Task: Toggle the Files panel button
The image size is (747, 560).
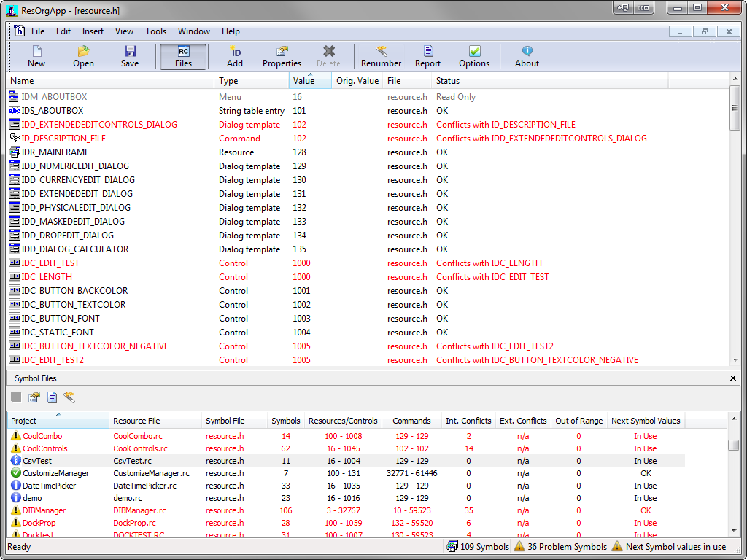Action: click(x=183, y=56)
